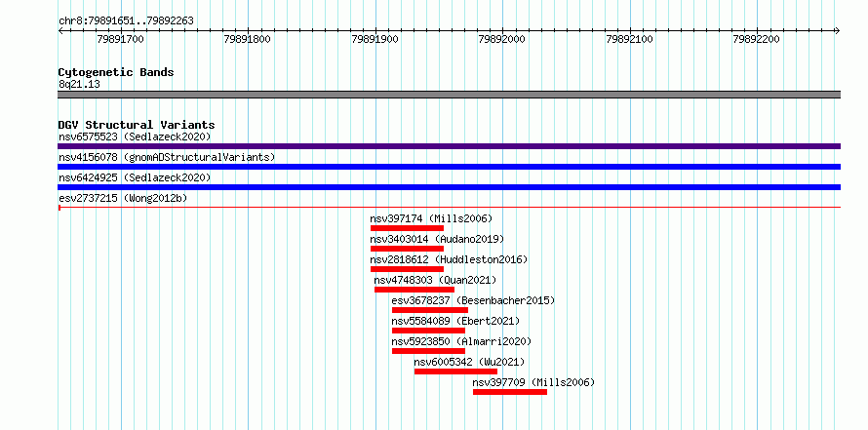Click the nsv397709 (Mills2006) label
The image size is (868, 430).
(533, 382)
